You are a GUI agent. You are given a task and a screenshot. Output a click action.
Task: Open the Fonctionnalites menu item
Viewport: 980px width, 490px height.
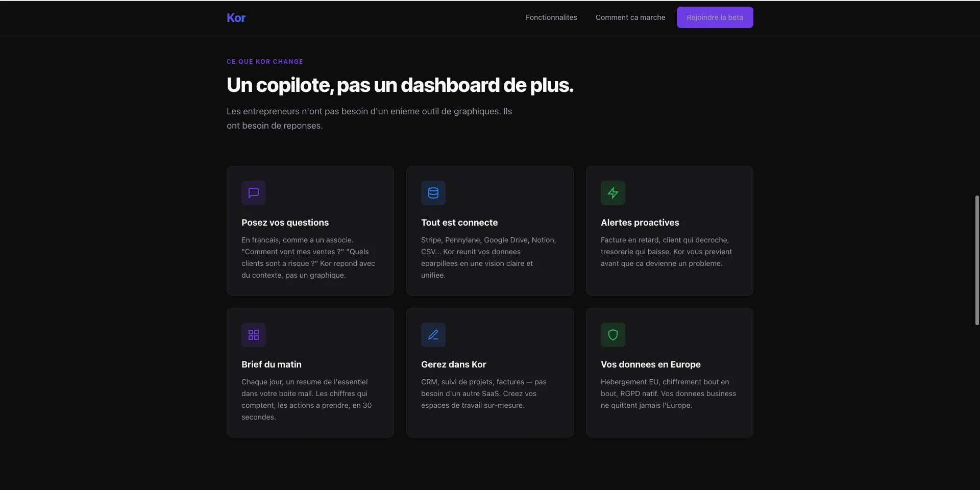pos(551,17)
